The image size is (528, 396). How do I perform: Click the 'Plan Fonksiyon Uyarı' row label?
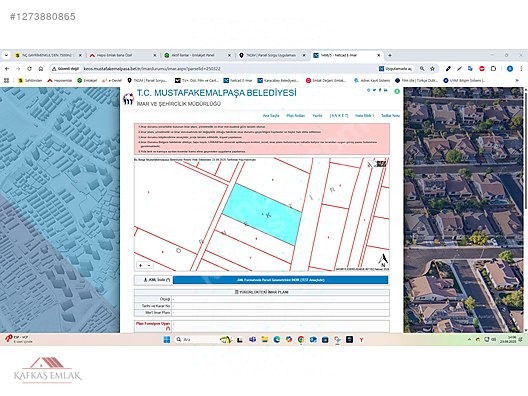point(153,326)
